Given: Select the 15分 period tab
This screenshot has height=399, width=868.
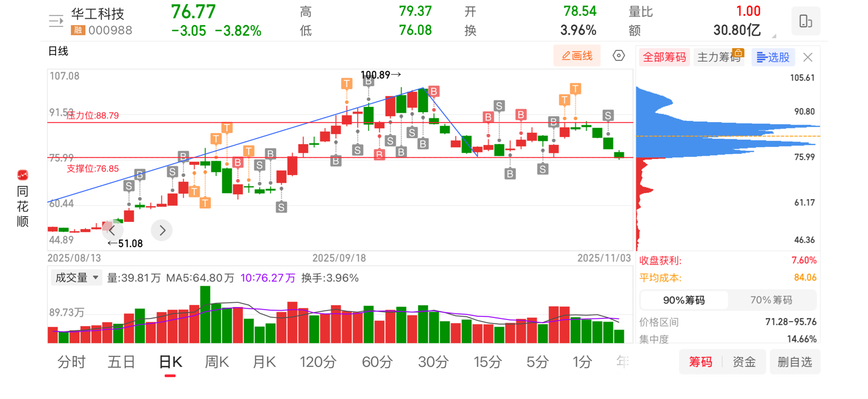Looking at the screenshot, I should pyautogui.click(x=488, y=362).
